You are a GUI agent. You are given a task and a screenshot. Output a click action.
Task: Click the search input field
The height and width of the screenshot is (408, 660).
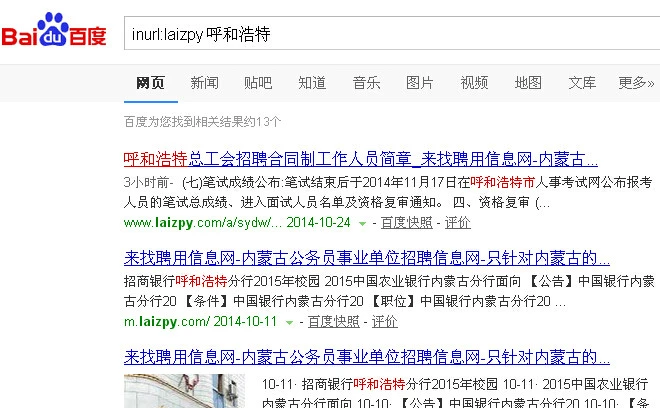point(390,34)
